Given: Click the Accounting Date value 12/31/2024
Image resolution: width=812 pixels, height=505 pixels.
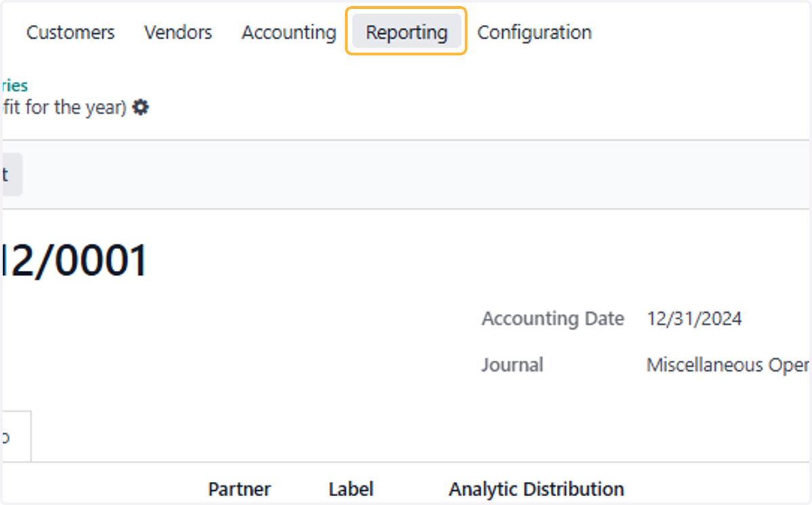Looking at the screenshot, I should tap(694, 319).
